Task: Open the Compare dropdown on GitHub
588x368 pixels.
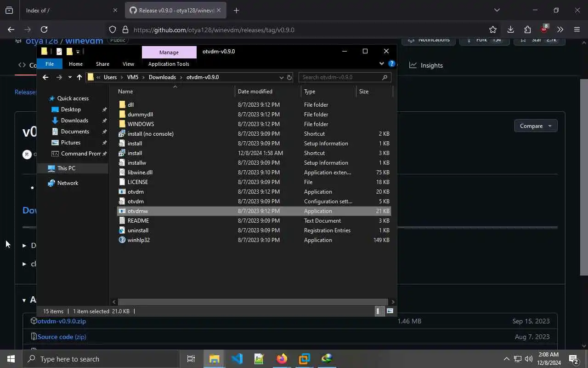Action: tap(536, 126)
